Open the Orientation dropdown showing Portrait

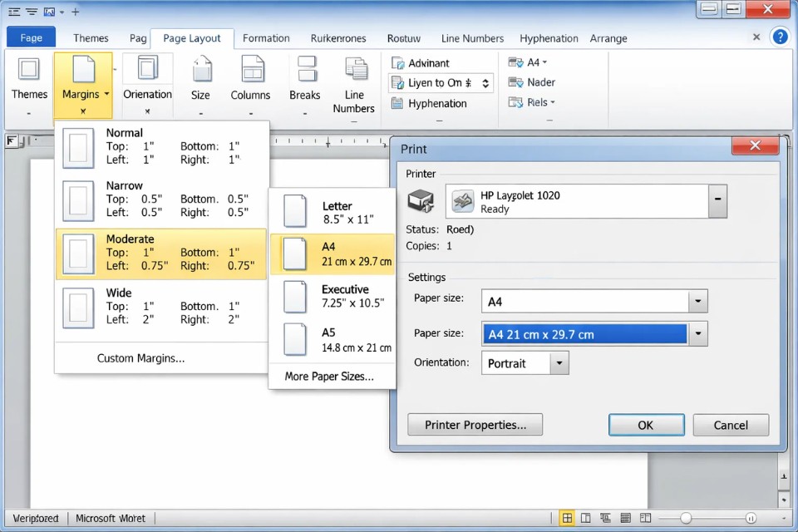click(559, 362)
